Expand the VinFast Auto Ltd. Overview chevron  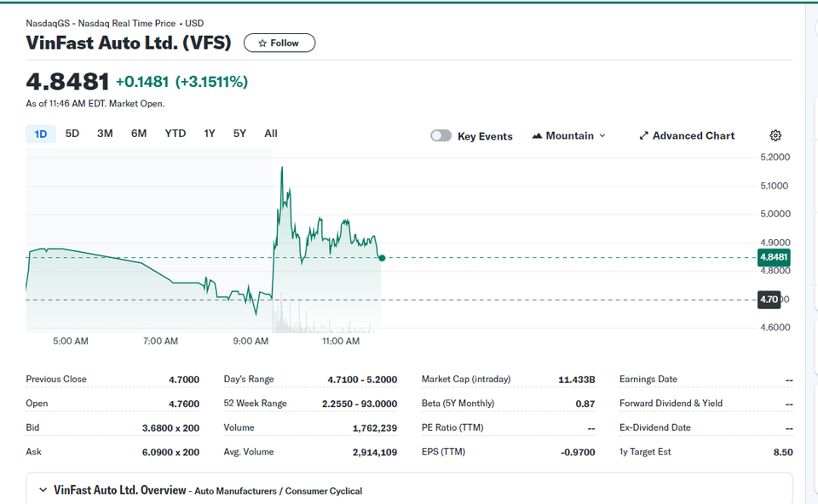pos(43,490)
